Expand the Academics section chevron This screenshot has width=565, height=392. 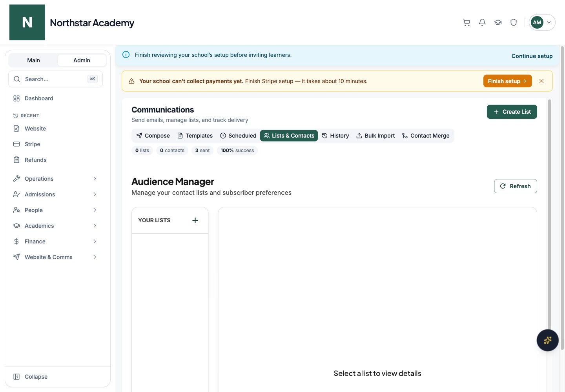pos(95,226)
